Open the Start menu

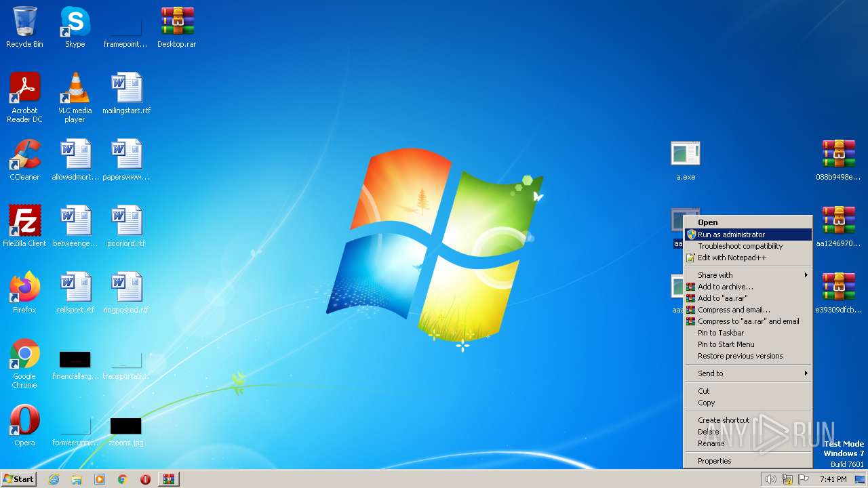(18, 479)
